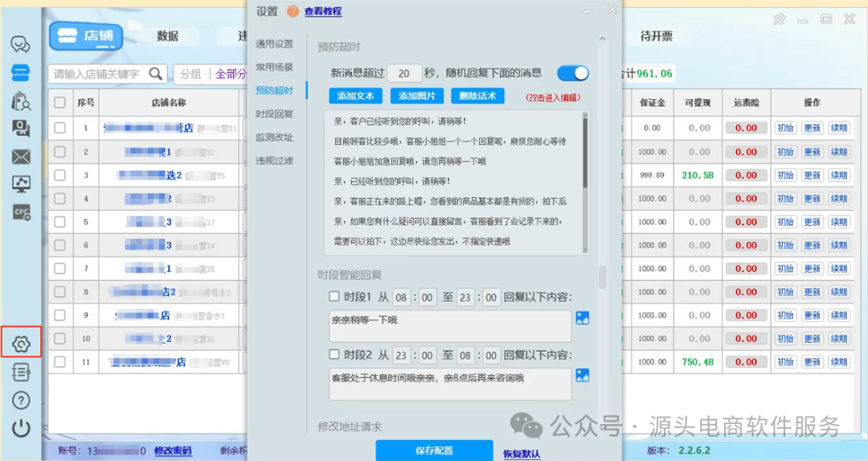Switch to 监测改址 settings tab
The image size is (868, 461).
pyautogui.click(x=275, y=137)
